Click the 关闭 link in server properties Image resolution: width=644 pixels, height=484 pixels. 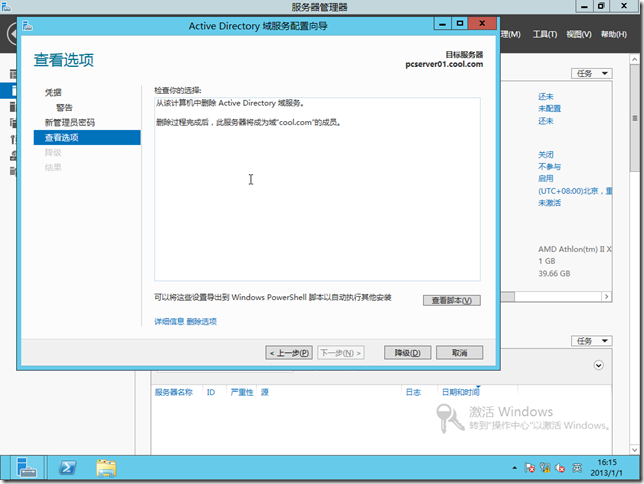[546, 154]
